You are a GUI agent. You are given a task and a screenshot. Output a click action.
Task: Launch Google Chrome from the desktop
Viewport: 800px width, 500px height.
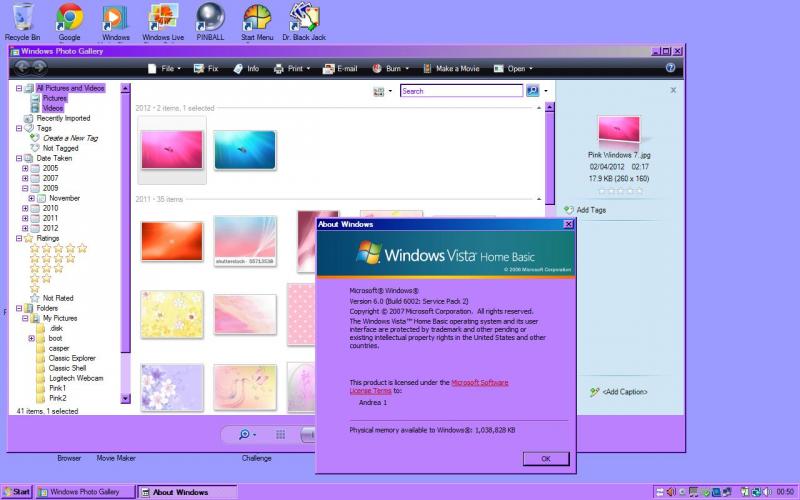pos(69,21)
